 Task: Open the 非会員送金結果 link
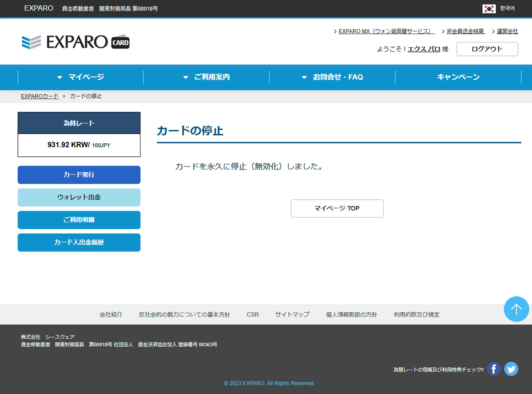click(x=465, y=31)
